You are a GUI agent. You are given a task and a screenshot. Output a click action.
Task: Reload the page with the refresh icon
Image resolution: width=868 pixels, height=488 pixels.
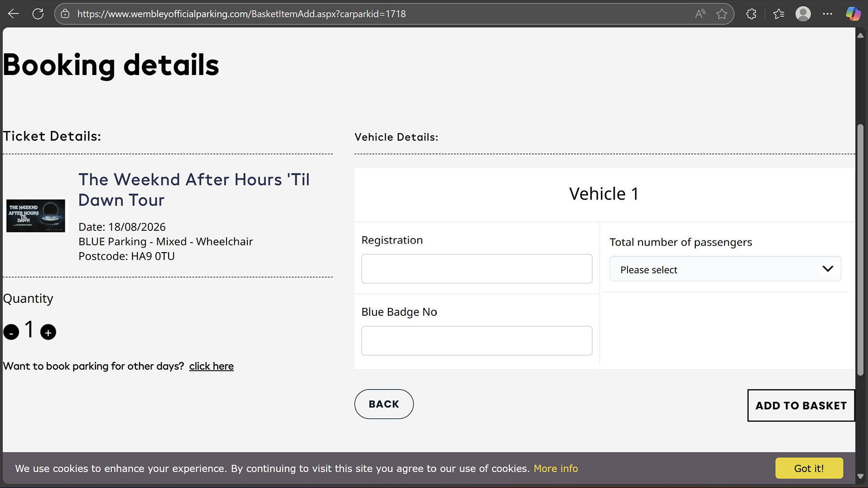(38, 14)
